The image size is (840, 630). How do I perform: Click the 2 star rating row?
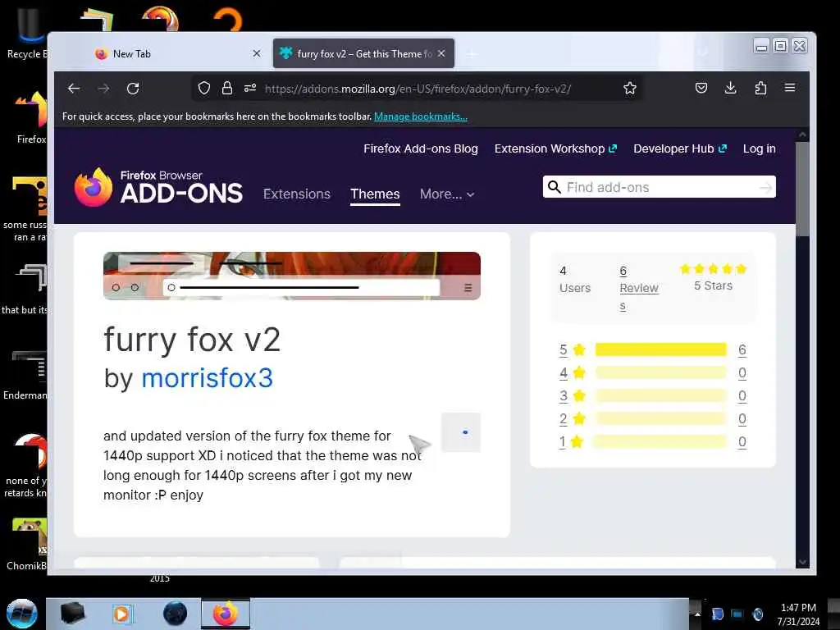[x=652, y=419]
